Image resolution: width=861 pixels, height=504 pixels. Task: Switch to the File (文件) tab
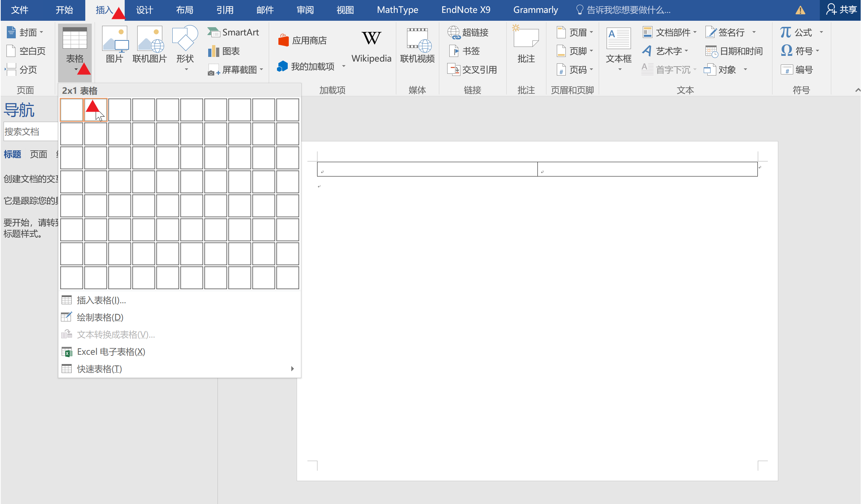click(x=20, y=10)
